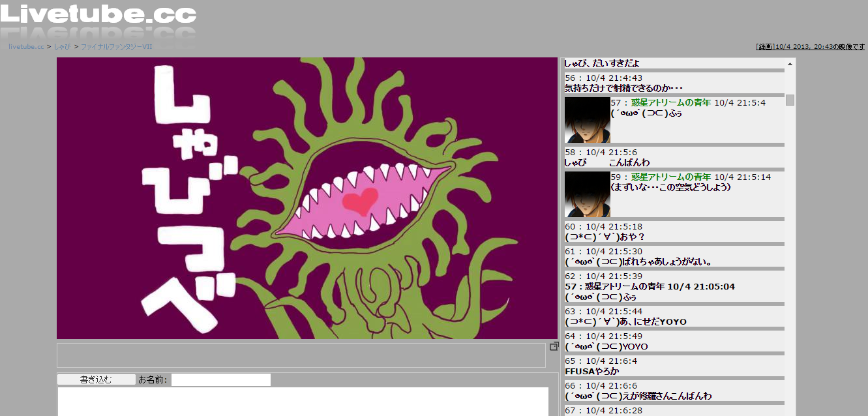This screenshot has width=868, height=416.
Task: Click the Livetube.cc logo
Action: [x=98, y=14]
